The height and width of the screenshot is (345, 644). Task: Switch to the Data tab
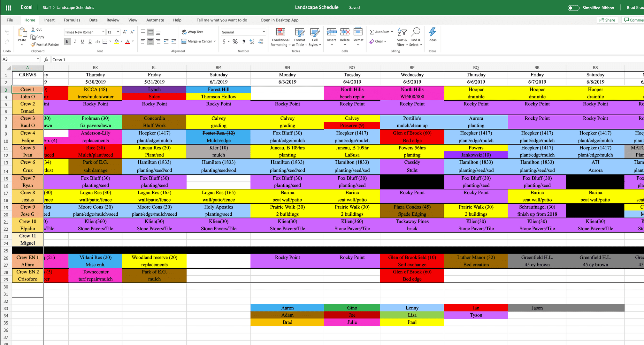(x=93, y=20)
